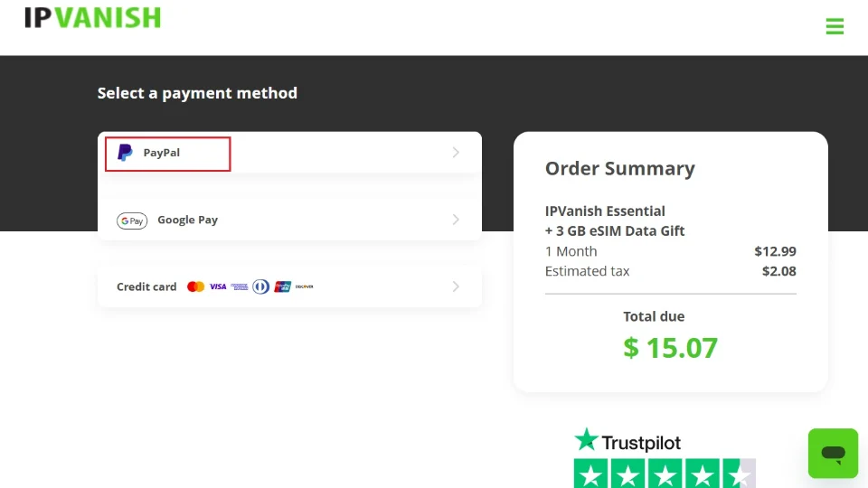The width and height of the screenshot is (868, 488).
Task: Click the UnionPay card icon
Action: tap(283, 286)
